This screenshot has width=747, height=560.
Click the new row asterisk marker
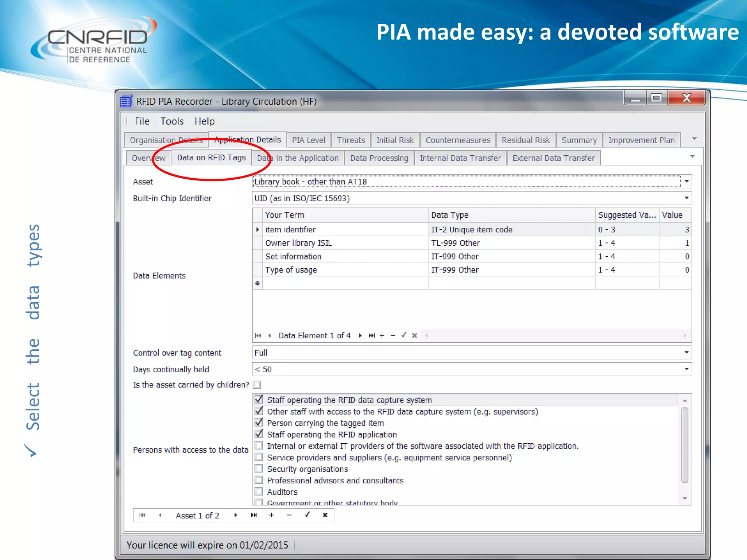(x=258, y=283)
